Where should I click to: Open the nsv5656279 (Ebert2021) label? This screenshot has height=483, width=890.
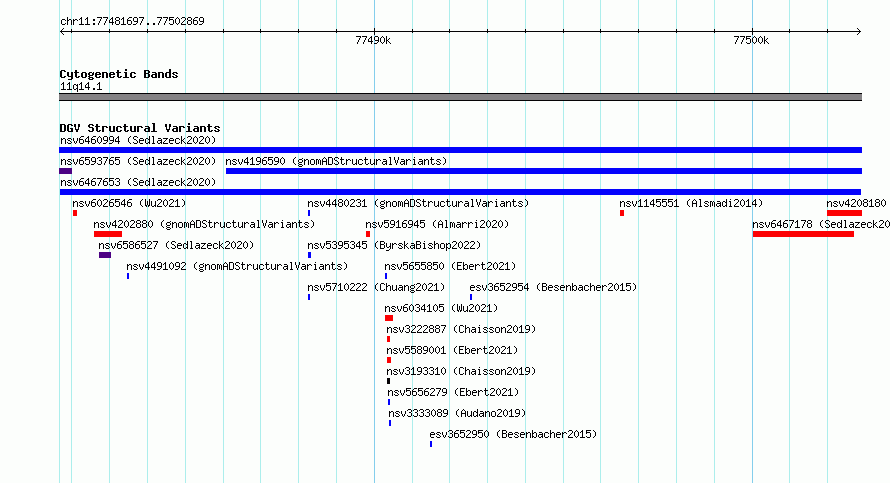pyautogui.click(x=453, y=392)
